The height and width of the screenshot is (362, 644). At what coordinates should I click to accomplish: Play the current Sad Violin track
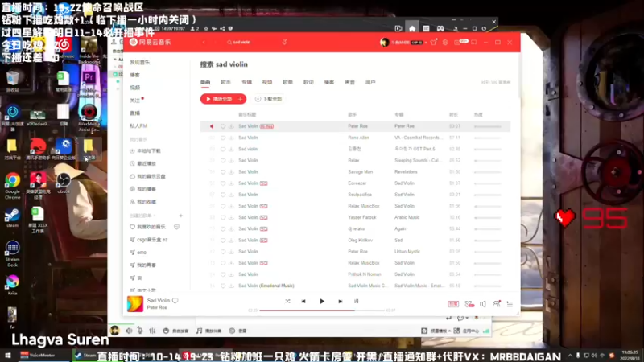pyautogui.click(x=322, y=301)
